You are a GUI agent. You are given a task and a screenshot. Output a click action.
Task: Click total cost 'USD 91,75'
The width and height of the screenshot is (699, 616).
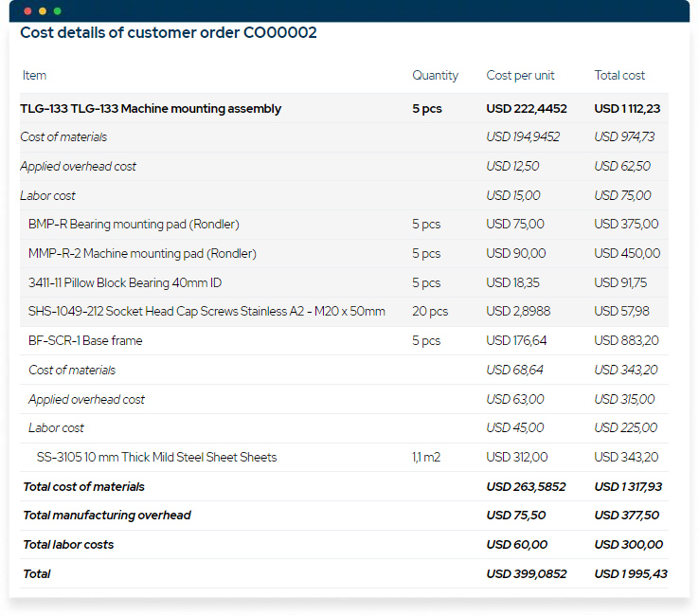tap(620, 282)
